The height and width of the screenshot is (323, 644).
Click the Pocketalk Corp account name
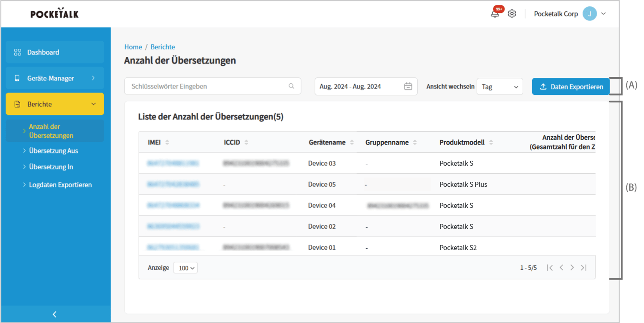coord(556,14)
